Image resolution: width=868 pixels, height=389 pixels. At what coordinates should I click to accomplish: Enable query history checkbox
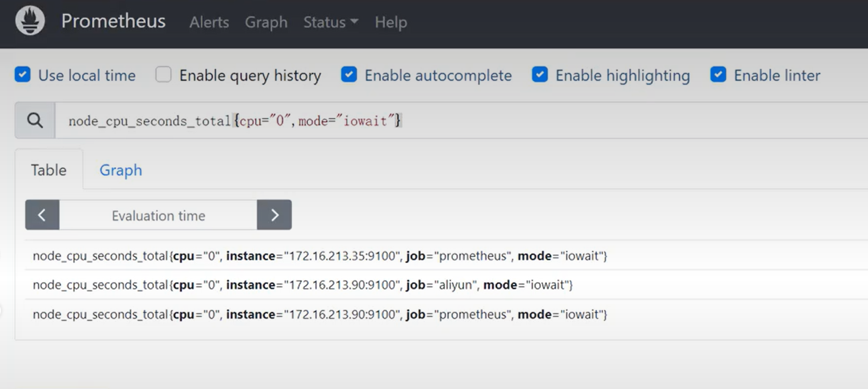164,75
